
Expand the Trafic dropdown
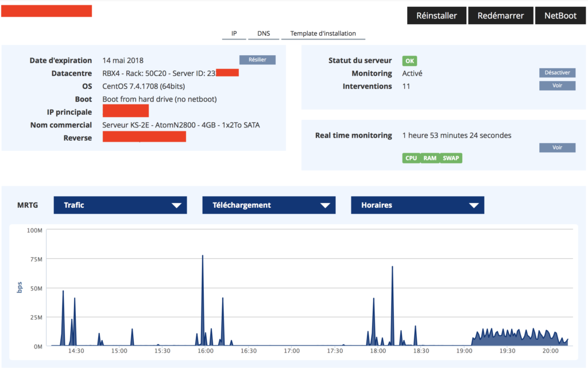pyautogui.click(x=120, y=205)
